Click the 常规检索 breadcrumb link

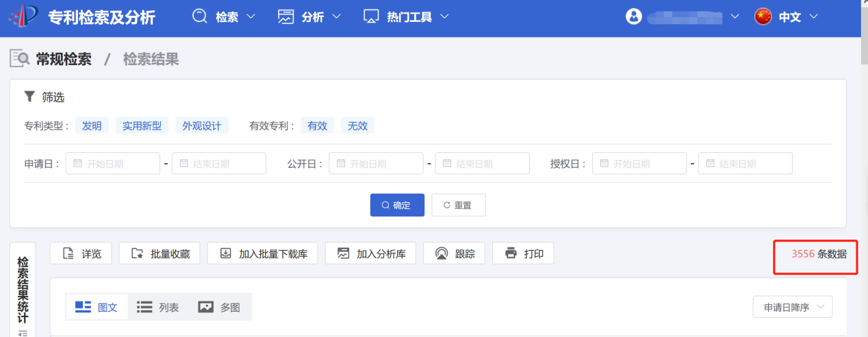click(64, 60)
